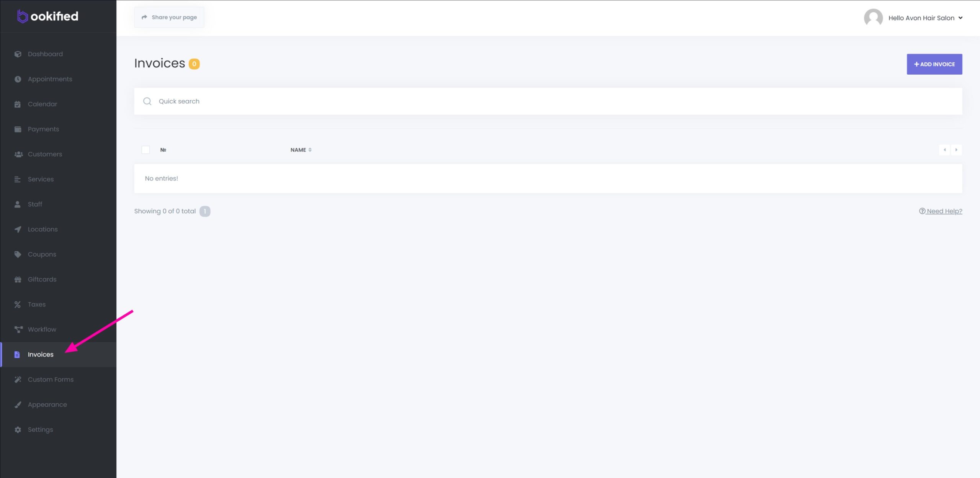This screenshot has width=980, height=478.
Task: Click the Add Invoice button
Action: coord(934,64)
